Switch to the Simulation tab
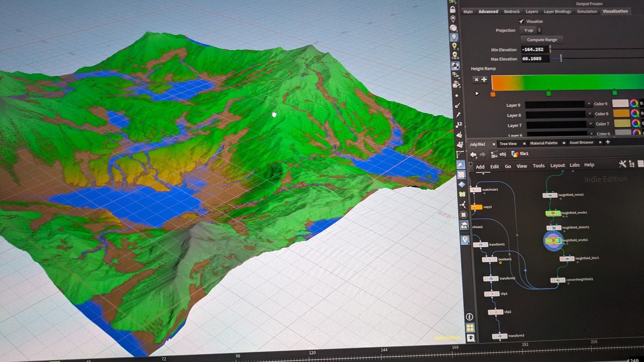 pos(587,11)
